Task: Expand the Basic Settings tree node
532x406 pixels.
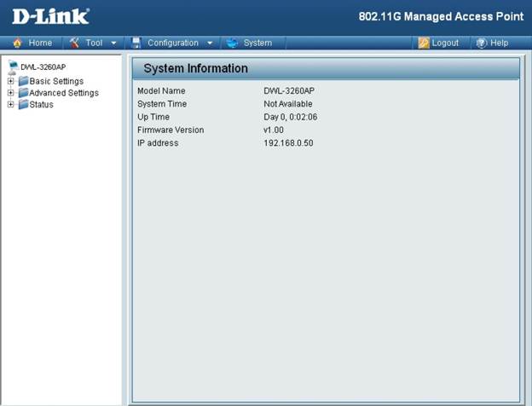Action: (x=10, y=81)
